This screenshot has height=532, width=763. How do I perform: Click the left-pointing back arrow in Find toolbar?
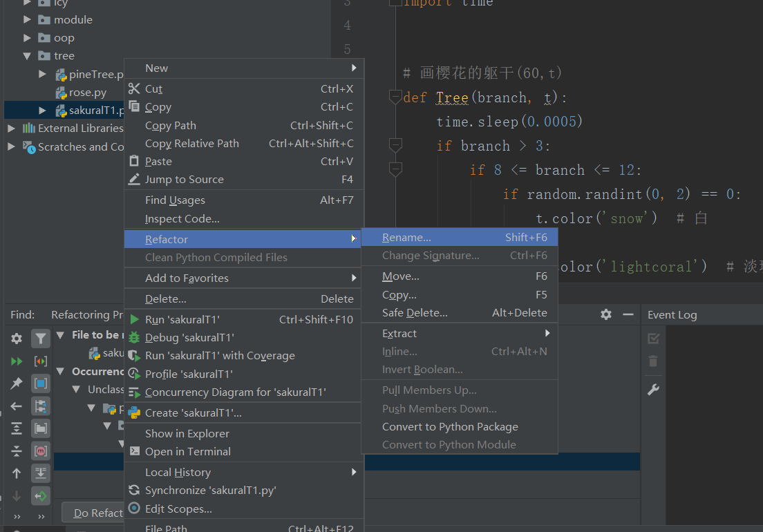[17, 406]
